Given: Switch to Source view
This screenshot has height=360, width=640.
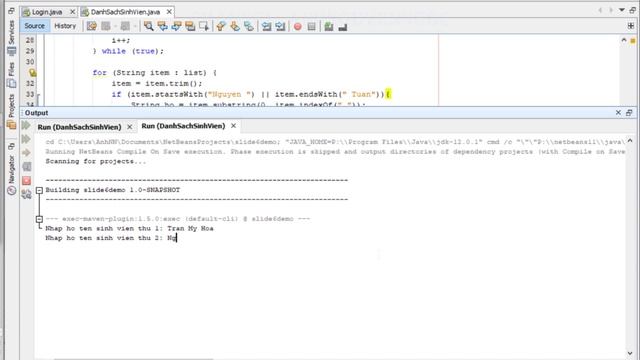Looking at the screenshot, I should [34, 26].
